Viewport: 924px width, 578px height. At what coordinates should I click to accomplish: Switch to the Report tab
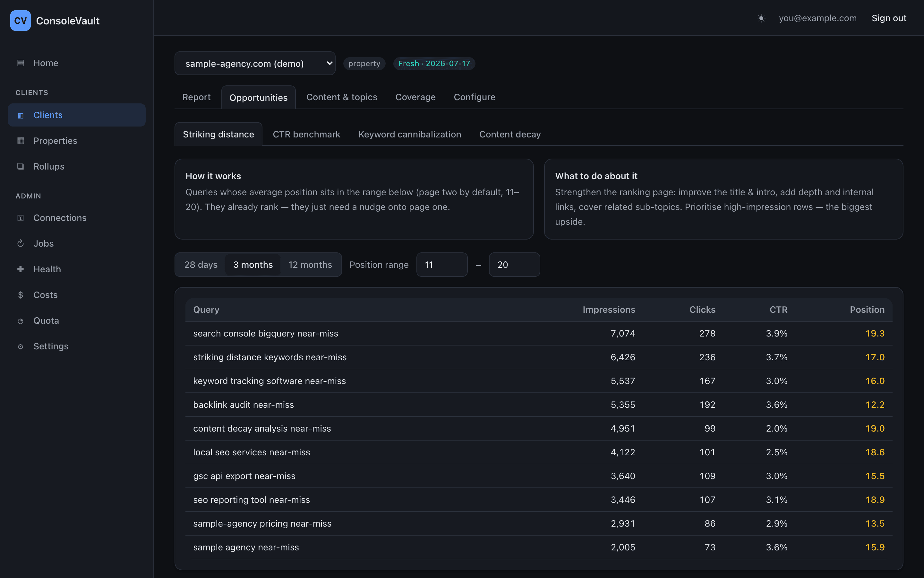tap(196, 97)
